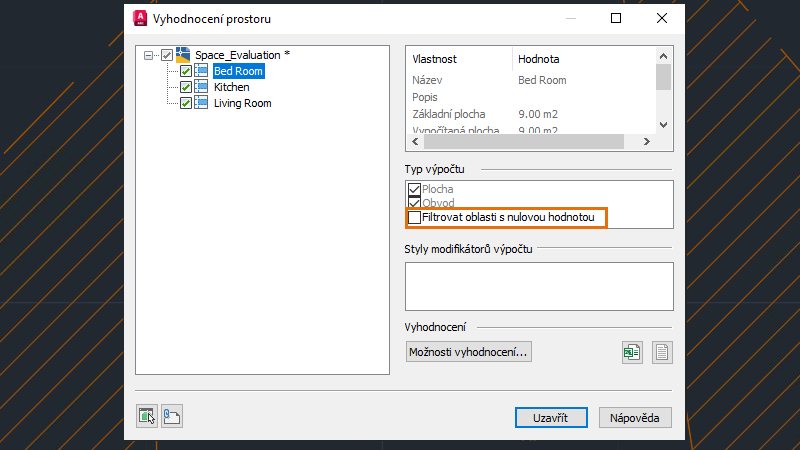Click the vertical scrollbar thumb in properties

663,77
